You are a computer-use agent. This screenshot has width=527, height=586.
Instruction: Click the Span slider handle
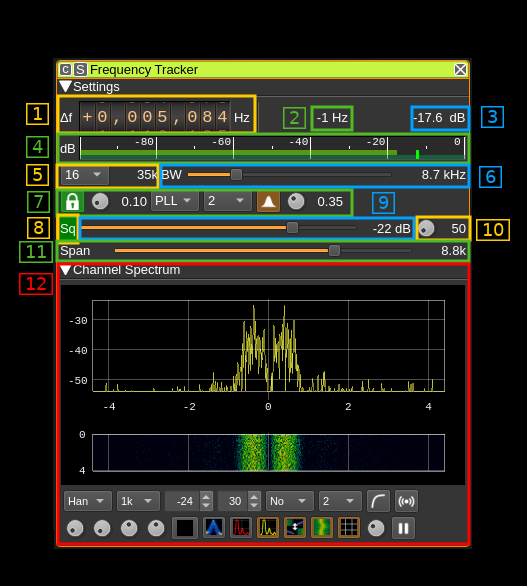coord(334,251)
